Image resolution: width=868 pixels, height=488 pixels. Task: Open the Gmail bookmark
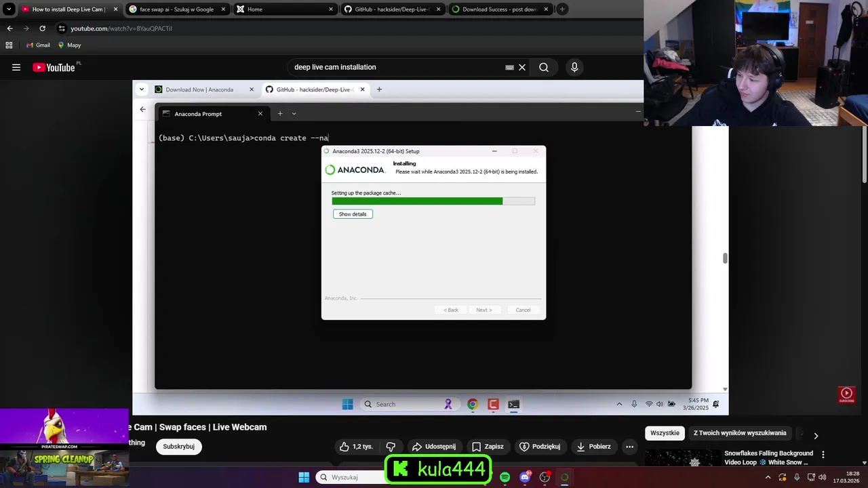pos(38,45)
